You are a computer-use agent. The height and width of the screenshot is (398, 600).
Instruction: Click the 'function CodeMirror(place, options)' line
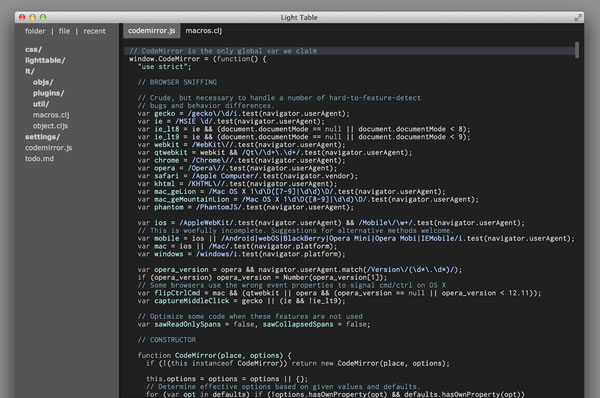(x=214, y=356)
